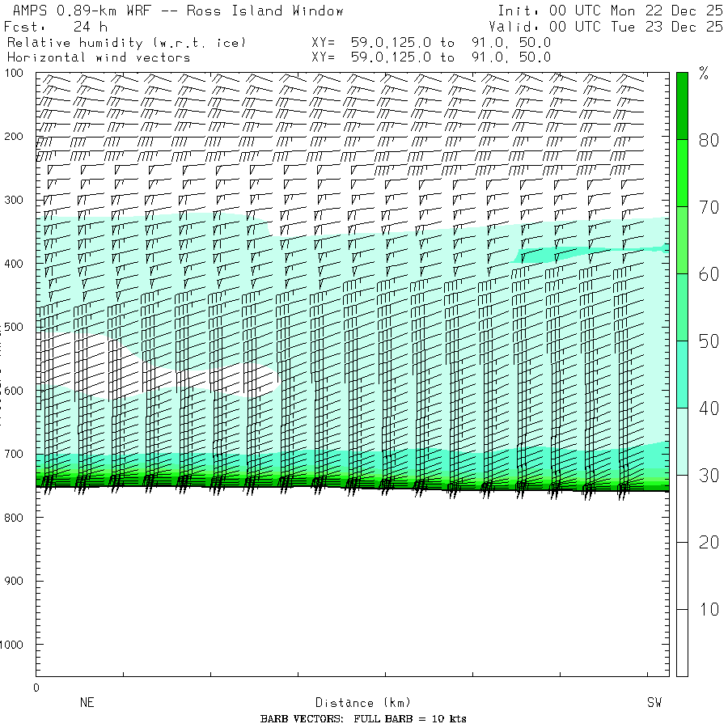Click the 300 pressure axis label
The height and width of the screenshot is (728, 728).
pos(14,200)
